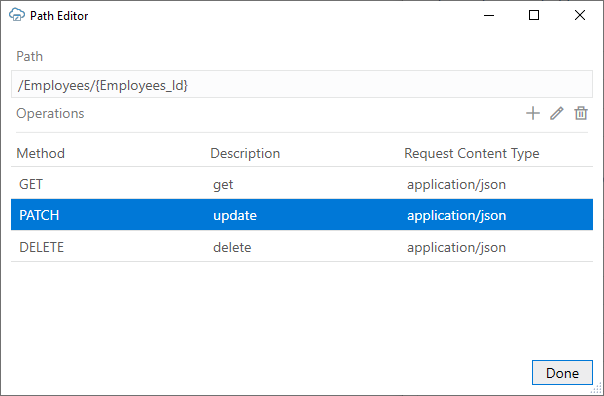This screenshot has width=604, height=396.
Task: Sort by Request Content Type column header
Action: point(471,153)
